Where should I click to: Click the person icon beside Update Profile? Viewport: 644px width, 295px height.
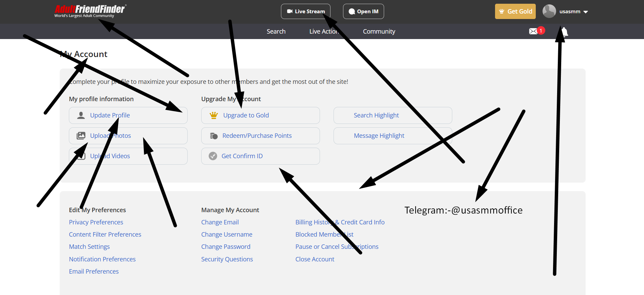[81, 115]
